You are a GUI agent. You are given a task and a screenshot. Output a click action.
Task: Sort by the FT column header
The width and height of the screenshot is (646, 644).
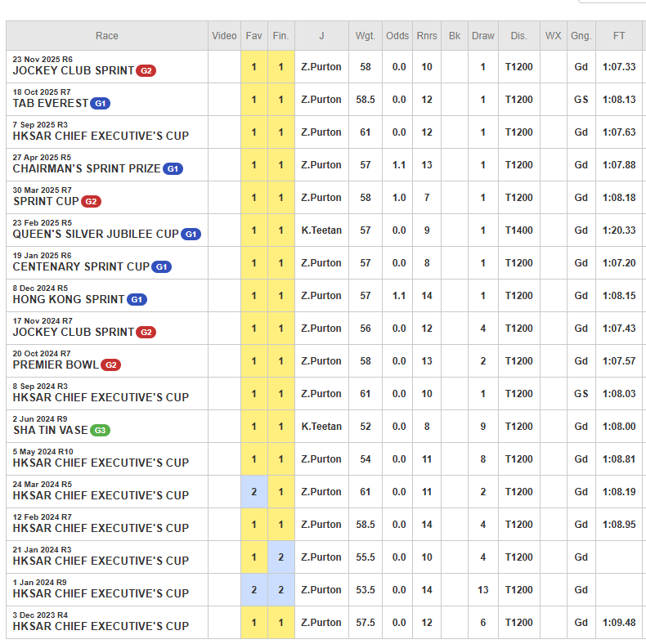pos(619,36)
